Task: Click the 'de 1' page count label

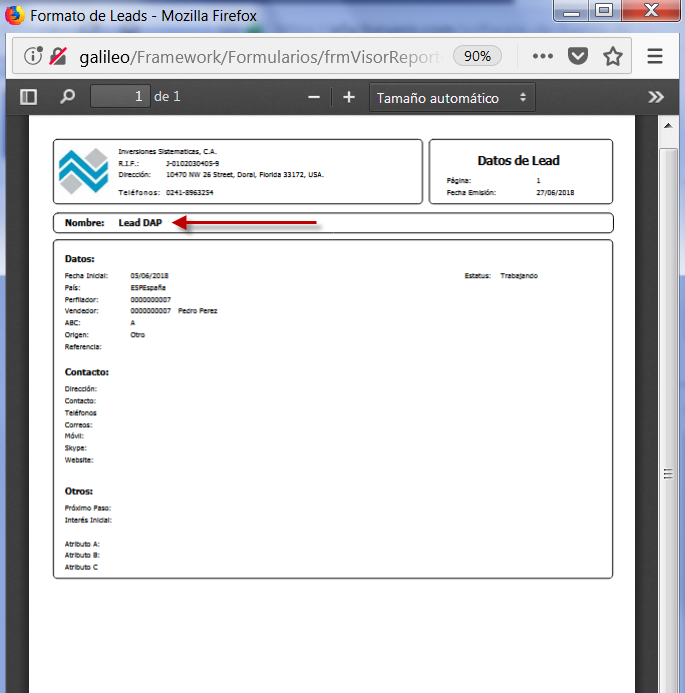Action: [167, 96]
